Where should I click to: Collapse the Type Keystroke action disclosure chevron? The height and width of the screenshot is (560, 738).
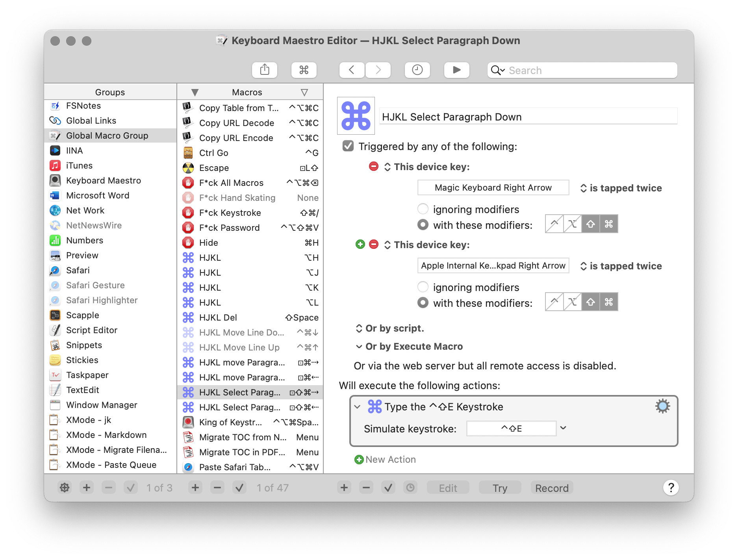tap(357, 407)
